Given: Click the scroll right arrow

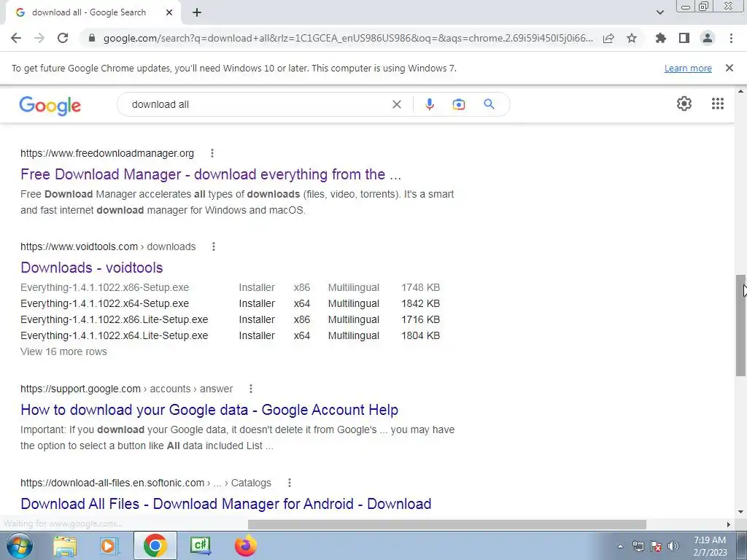Looking at the screenshot, I should pyautogui.click(x=729, y=525).
